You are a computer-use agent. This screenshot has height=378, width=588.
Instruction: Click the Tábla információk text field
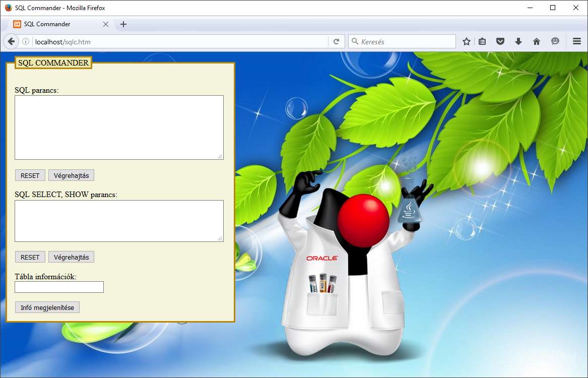click(x=59, y=287)
